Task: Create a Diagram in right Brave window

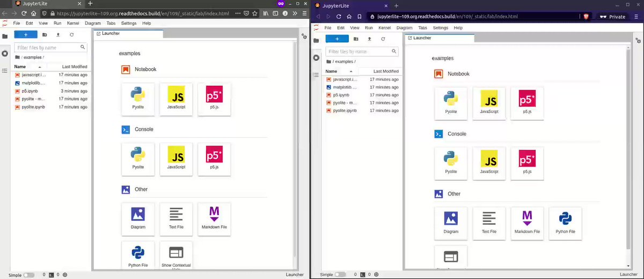Action: tap(451, 224)
